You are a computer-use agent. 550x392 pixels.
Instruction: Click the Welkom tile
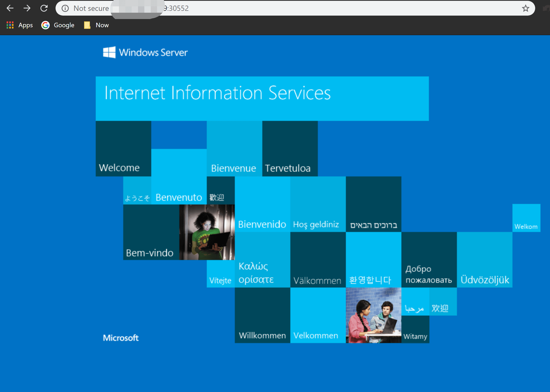pyautogui.click(x=526, y=218)
